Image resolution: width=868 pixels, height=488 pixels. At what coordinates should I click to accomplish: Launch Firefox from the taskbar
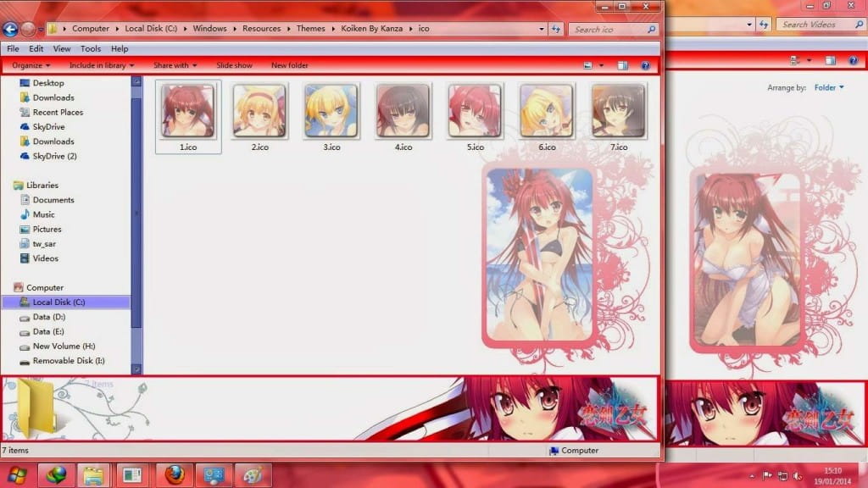click(174, 475)
